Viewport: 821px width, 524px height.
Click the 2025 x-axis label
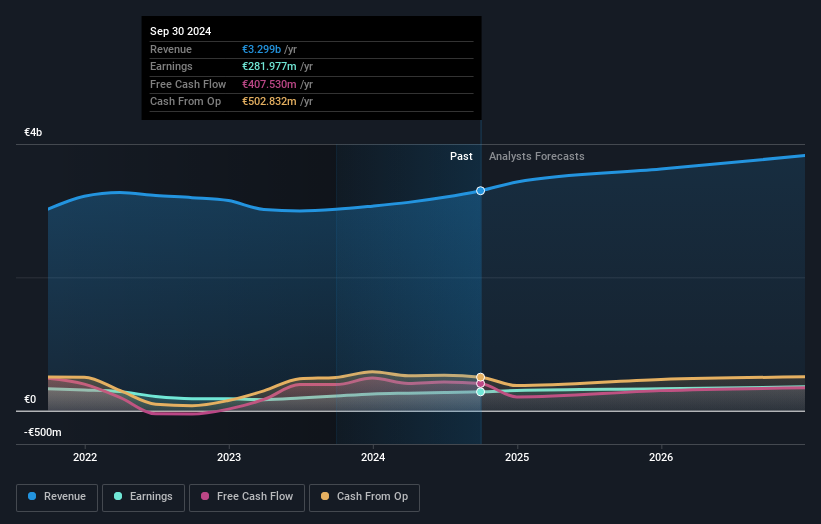tap(517, 457)
